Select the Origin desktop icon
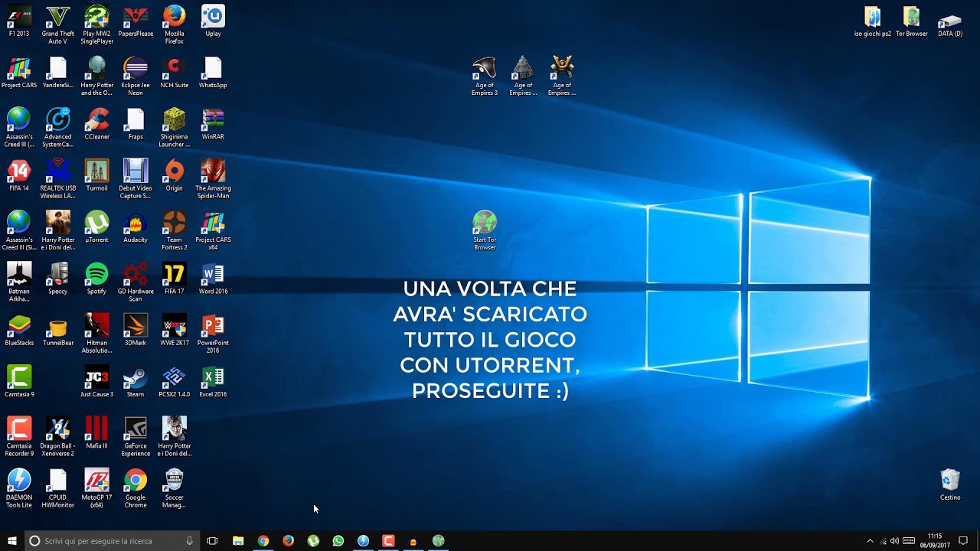The height and width of the screenshot is (551, 980). click(175, 175)
